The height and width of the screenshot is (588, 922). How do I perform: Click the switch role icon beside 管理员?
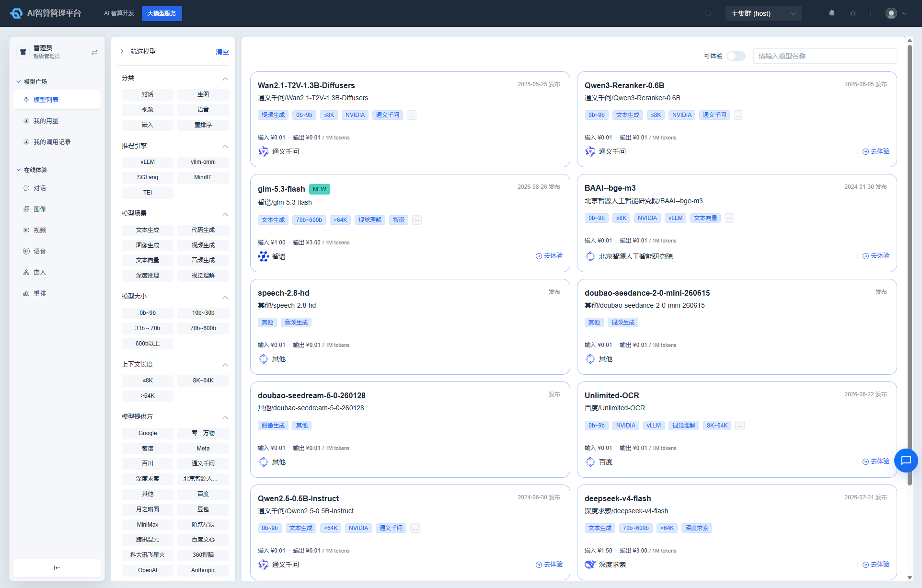tap(94, 52)
